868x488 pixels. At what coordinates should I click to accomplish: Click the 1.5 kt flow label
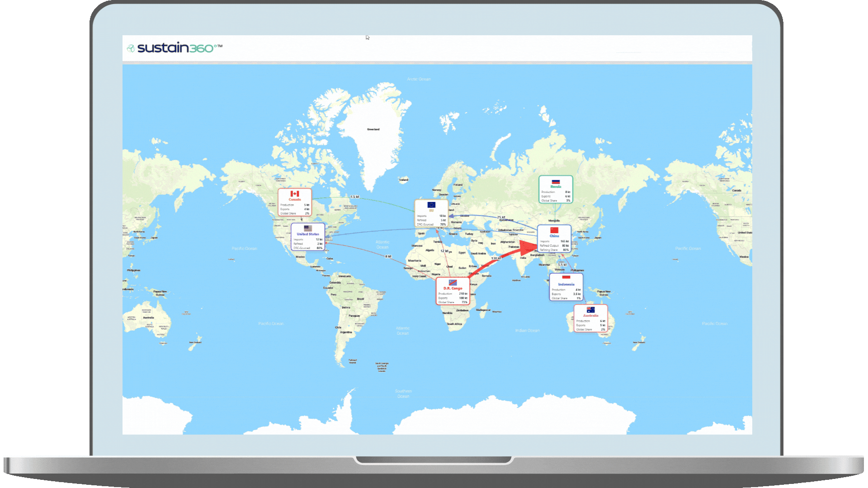(x=354, y=197)
